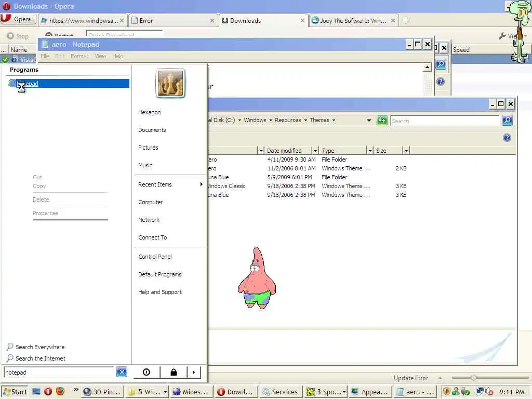
Task: Open Notepad's Help menu
Action: [118, 56]
